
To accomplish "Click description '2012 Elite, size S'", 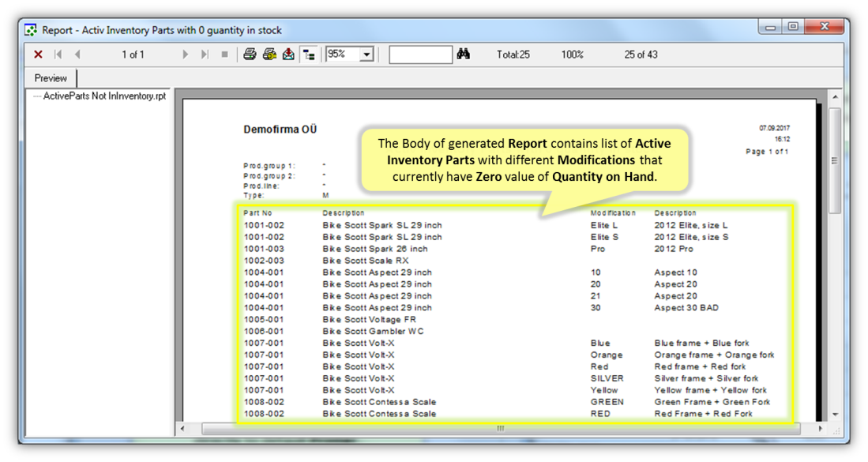I will pos(691,237).
